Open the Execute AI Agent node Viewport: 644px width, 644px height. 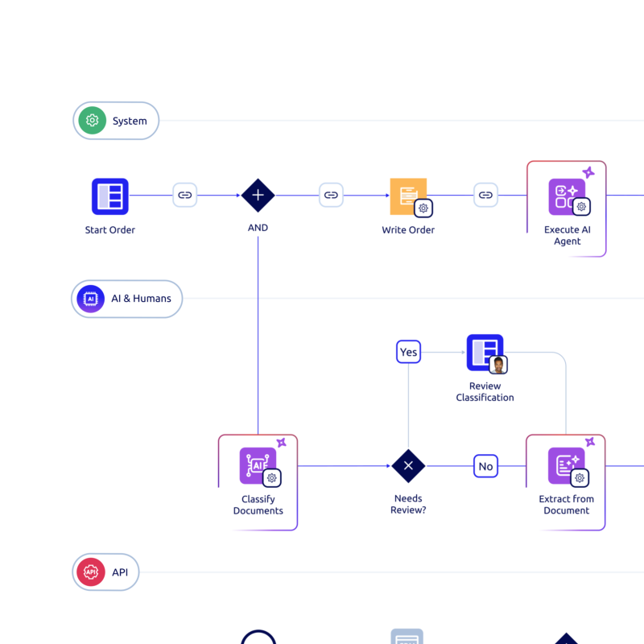[567, 197]
